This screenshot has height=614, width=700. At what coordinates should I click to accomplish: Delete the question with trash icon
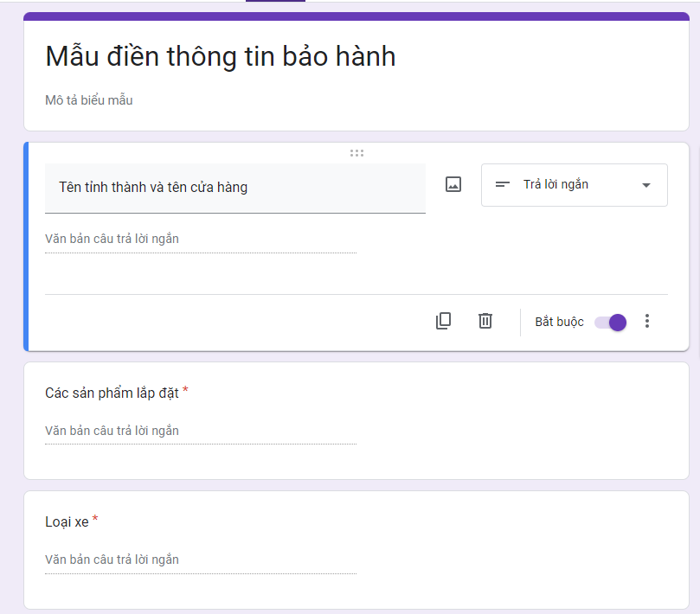[x=485, y=321]
